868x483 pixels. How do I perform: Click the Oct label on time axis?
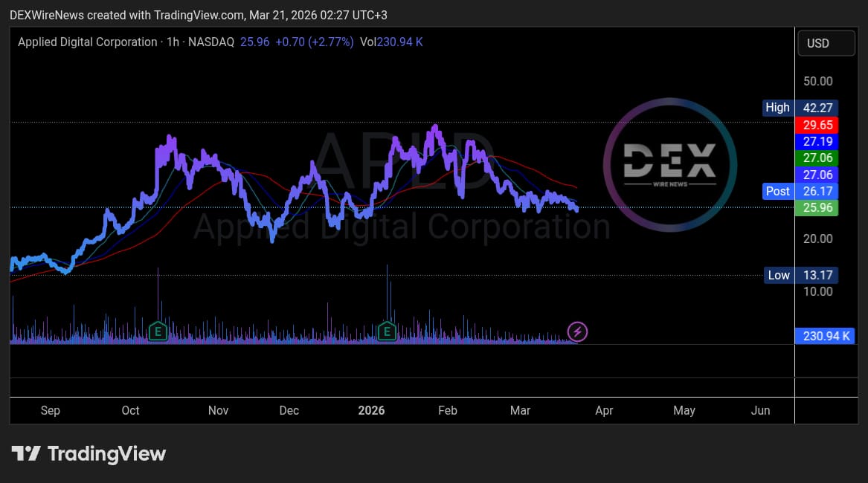[131, 410]
